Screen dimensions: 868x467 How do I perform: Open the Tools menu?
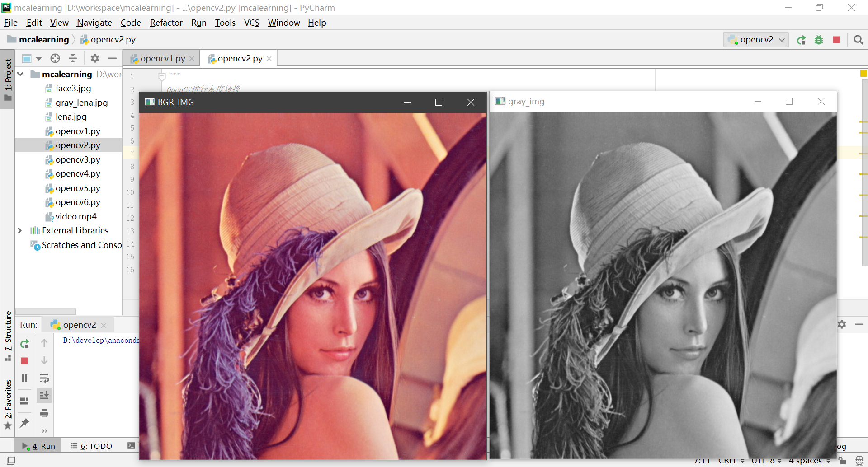coord(225,23)
